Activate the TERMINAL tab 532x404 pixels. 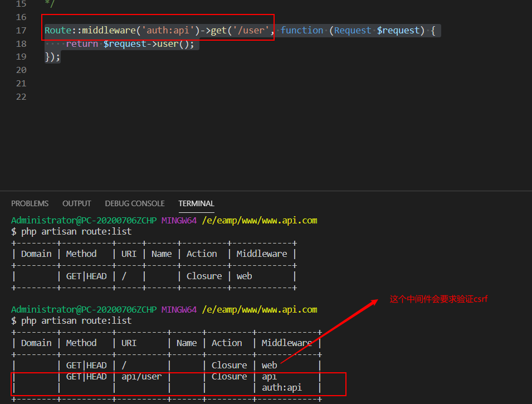(196, 203)
